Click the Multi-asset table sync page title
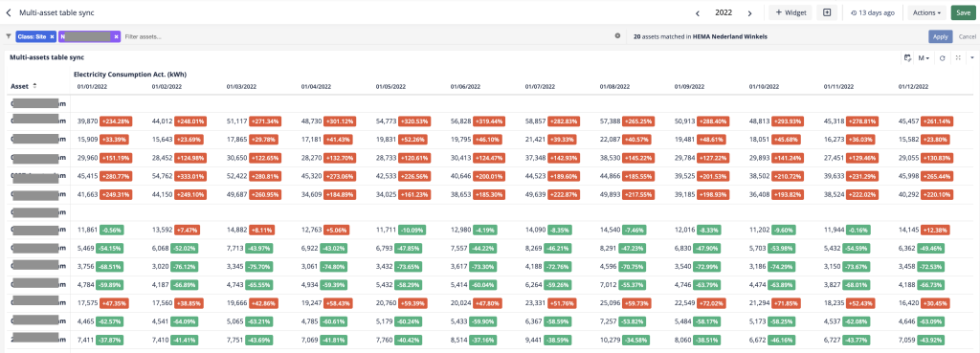Screen dimensions: 980x353 tap(56, 12)
